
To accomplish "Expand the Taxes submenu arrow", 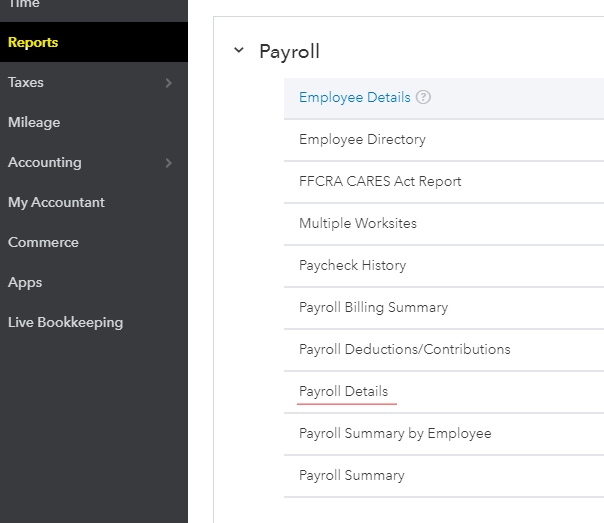I will pyautogui.click(x=169, y=83).
